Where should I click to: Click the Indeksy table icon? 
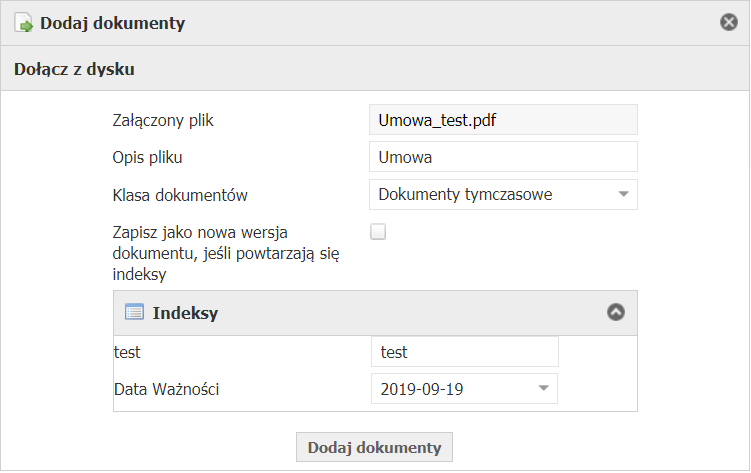point(134,312)
